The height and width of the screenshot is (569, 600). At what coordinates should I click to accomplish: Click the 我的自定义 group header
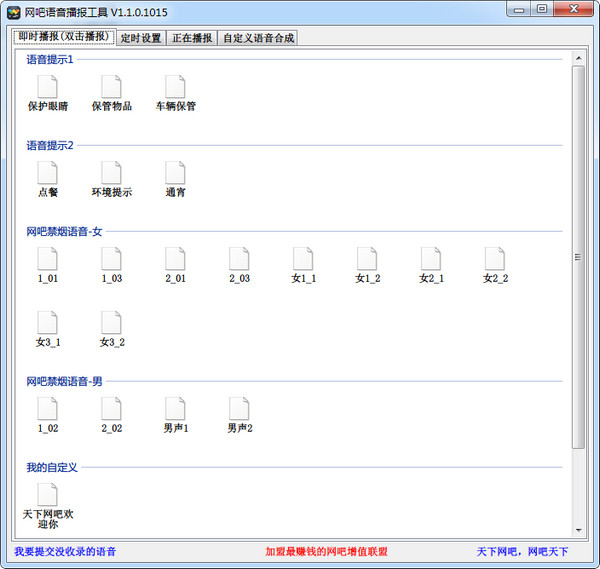[52, 468]
